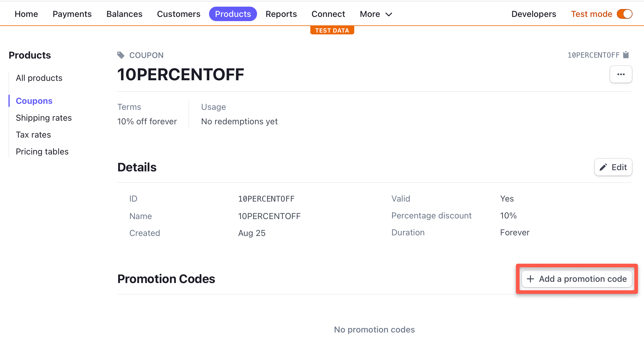This screenshot has width=644, height=350.
Task: Copy coupon ID with clipboard icon
Action: point(626,55)
